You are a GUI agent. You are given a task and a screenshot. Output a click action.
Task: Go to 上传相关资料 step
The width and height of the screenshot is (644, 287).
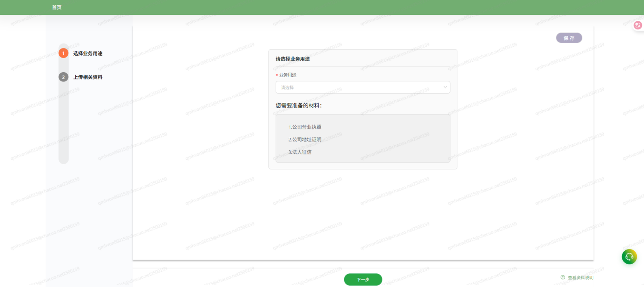(88, 77)
